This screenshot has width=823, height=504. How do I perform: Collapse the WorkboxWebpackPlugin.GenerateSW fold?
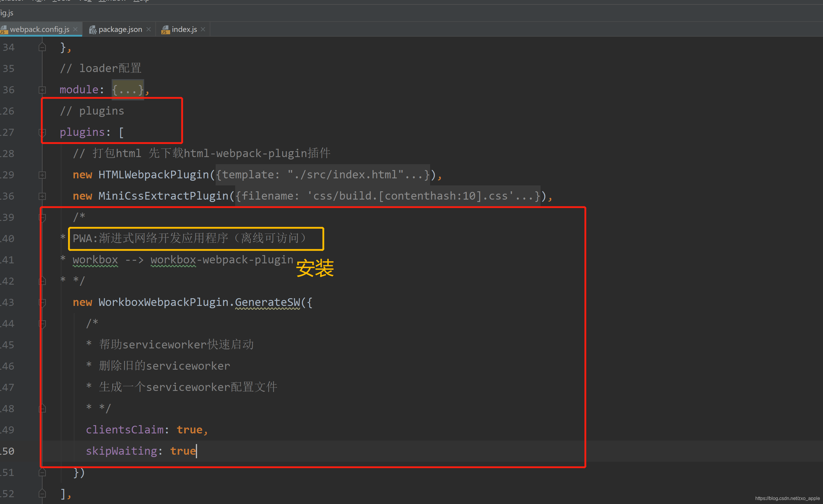[42, 303]
